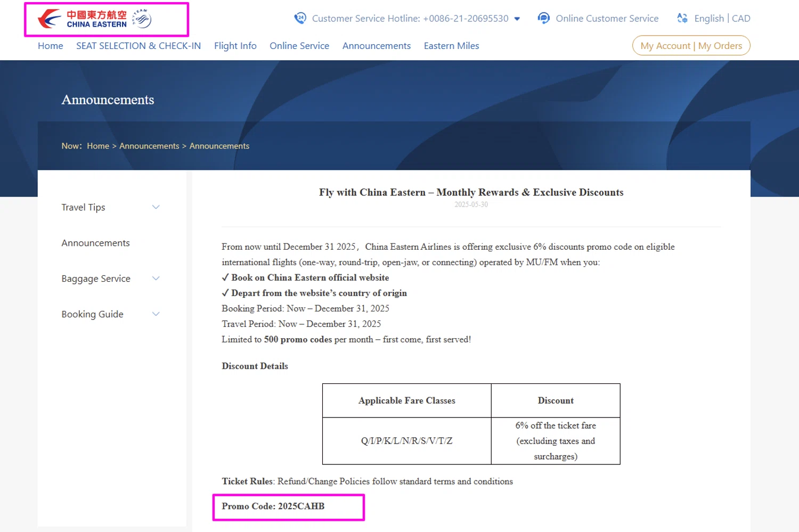
Task: Click the 24-hour hotline phone icon
Action: coord(300,18)
